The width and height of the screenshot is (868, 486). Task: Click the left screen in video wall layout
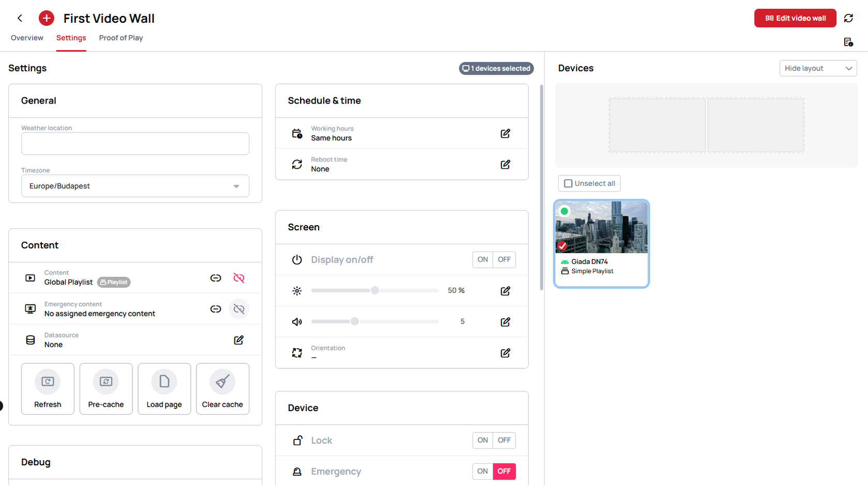[x=657, y=125]
